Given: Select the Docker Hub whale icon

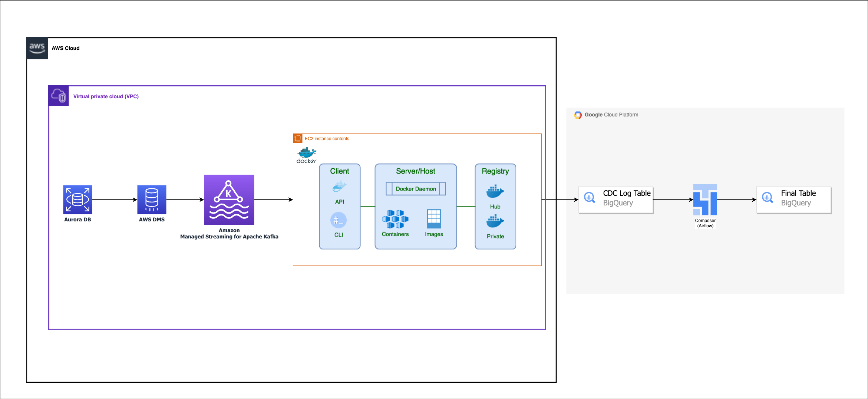Looking at the screenshot, I should [x=495, y=192].
